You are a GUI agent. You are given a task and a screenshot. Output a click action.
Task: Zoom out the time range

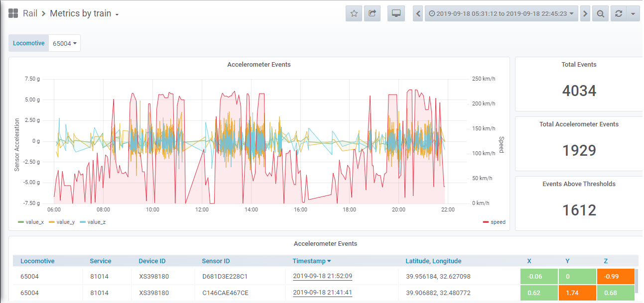[600, 13]
